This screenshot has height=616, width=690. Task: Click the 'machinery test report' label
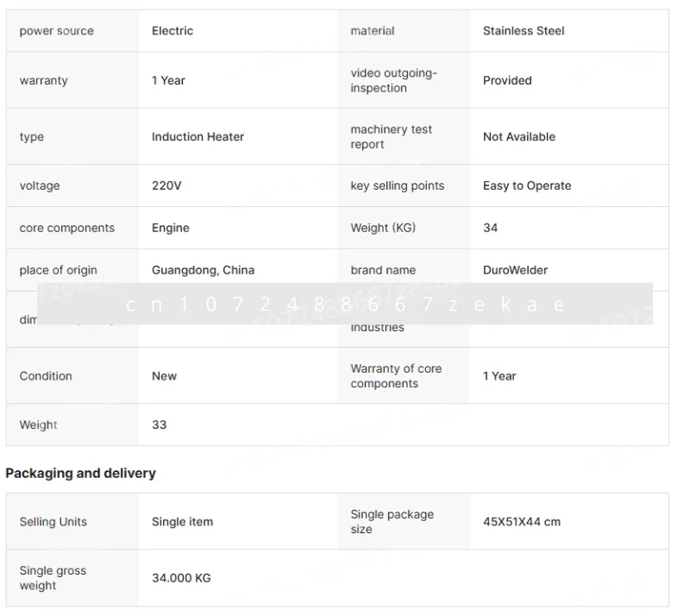(391, 136)
